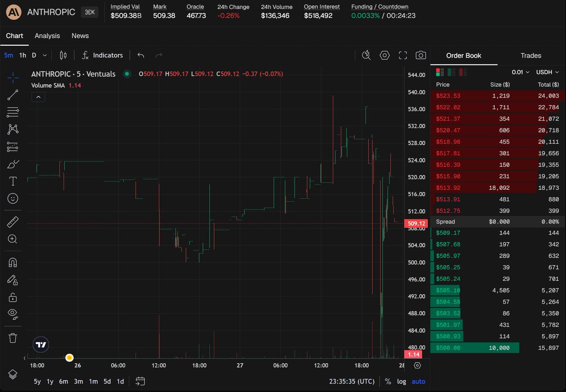Open the emoji icons tool
The width and height of the screenshot is (566, 392).
tap(13, 198)
